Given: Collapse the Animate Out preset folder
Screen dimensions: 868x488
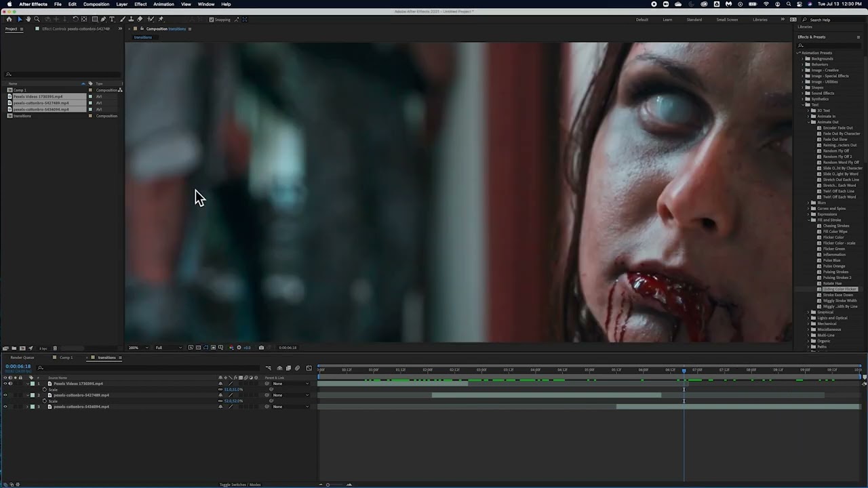Looking at the screenshot, I should 808,122.
